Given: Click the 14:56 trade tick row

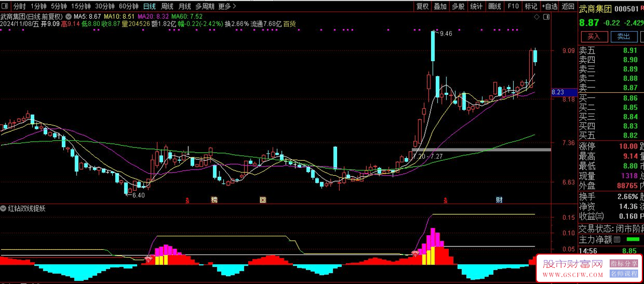Looking at the screenshot, I should (x=611, y=250).
